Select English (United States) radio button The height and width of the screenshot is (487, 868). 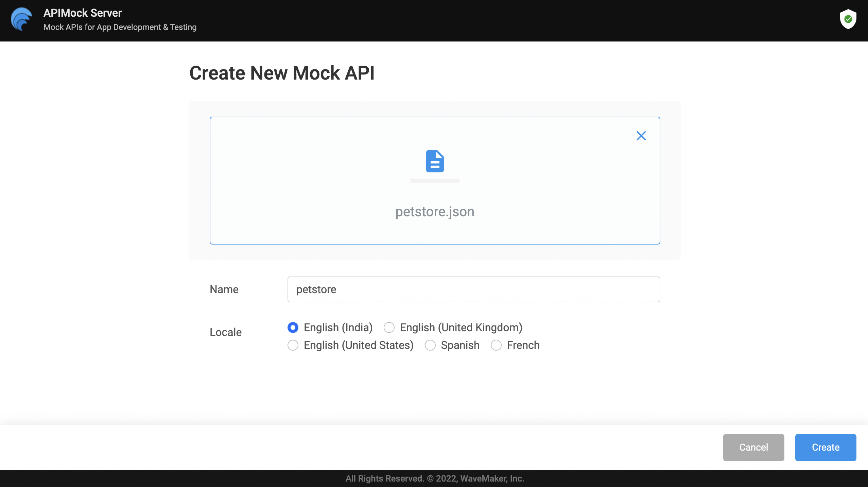[x=293, y=345]
